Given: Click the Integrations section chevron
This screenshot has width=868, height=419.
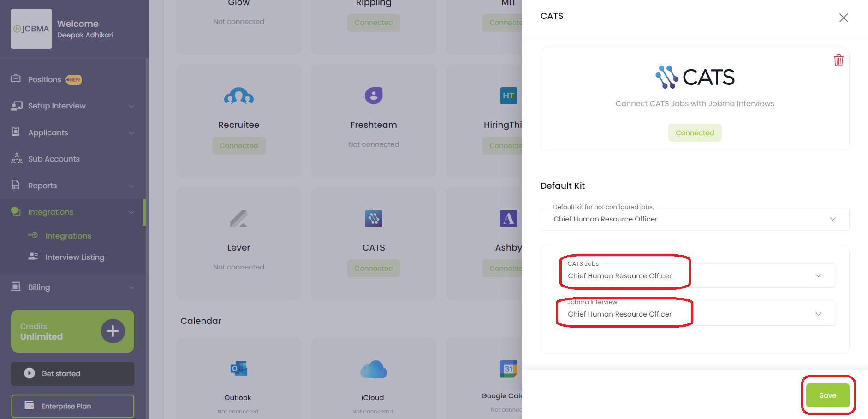Looking at the screenshot, I should click(131, 212).
